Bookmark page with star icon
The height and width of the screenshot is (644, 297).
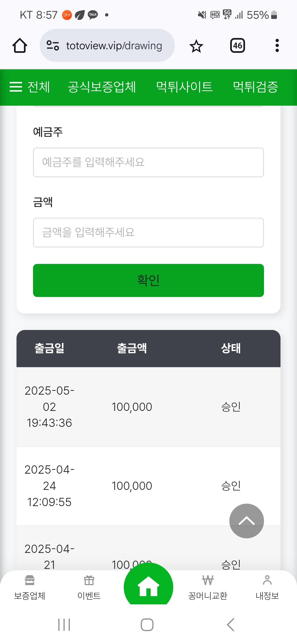point(196,46)
